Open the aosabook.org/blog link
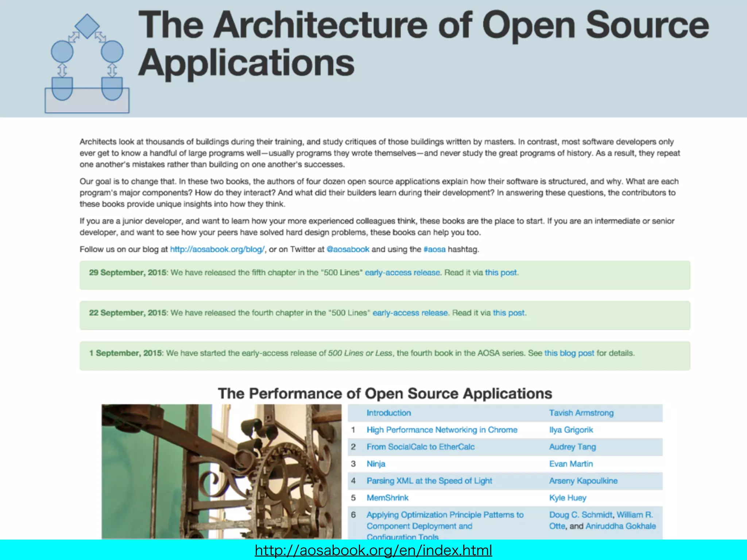This screenshot has width=747, height=560. click(217, 249)
